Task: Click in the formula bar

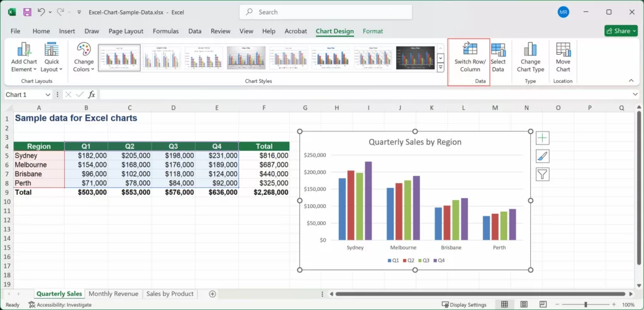Action: [364, 95]
